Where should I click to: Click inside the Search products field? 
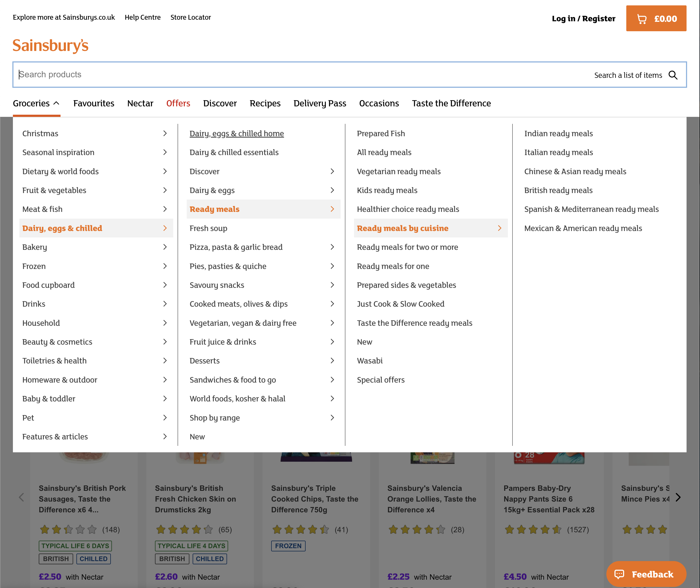point(133,74)
